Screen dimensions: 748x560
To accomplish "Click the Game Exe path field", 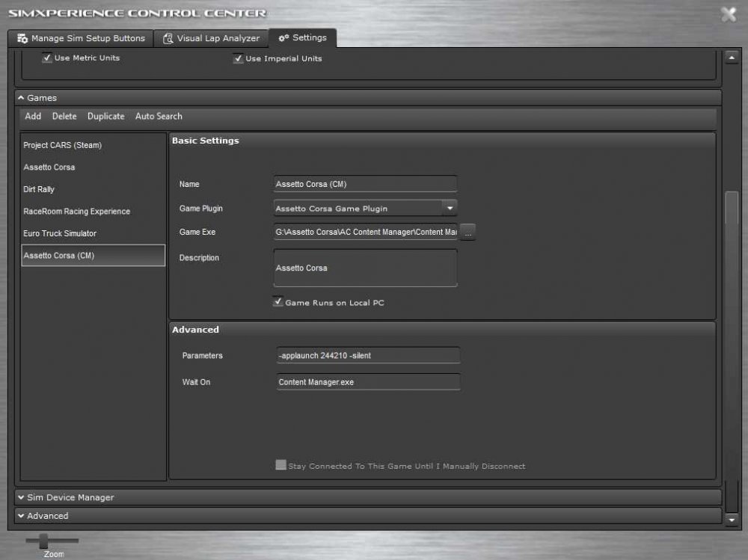I will pyautogui.click(x=366, y=232).
